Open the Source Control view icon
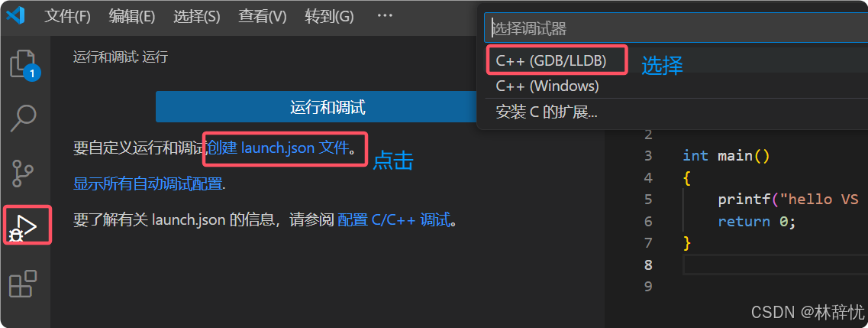Screen dimensions: 868x328 [24, 173]
